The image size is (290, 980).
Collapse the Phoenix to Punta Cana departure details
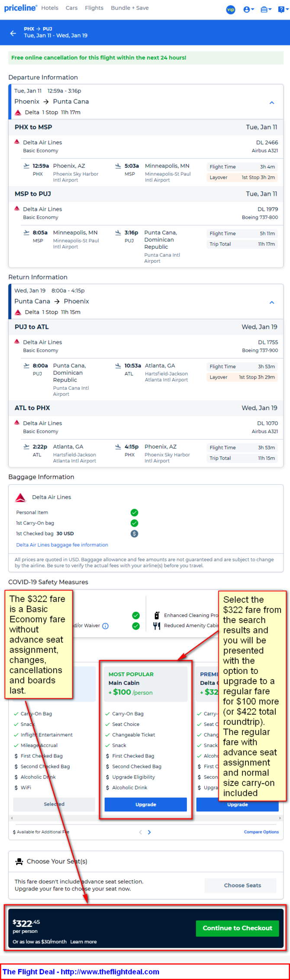coord(272,103)
